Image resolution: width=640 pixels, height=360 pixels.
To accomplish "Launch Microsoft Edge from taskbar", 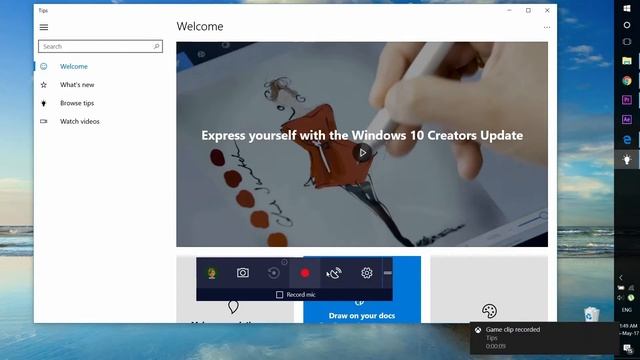I will (627, 140).
